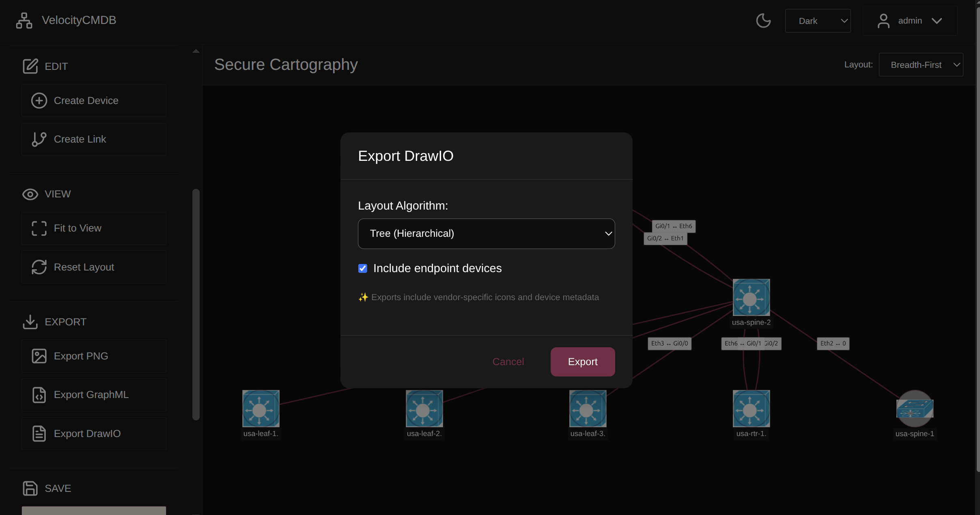
Task: Open the admin user menu
Action: pyautogui.click(x=910, y=21)
